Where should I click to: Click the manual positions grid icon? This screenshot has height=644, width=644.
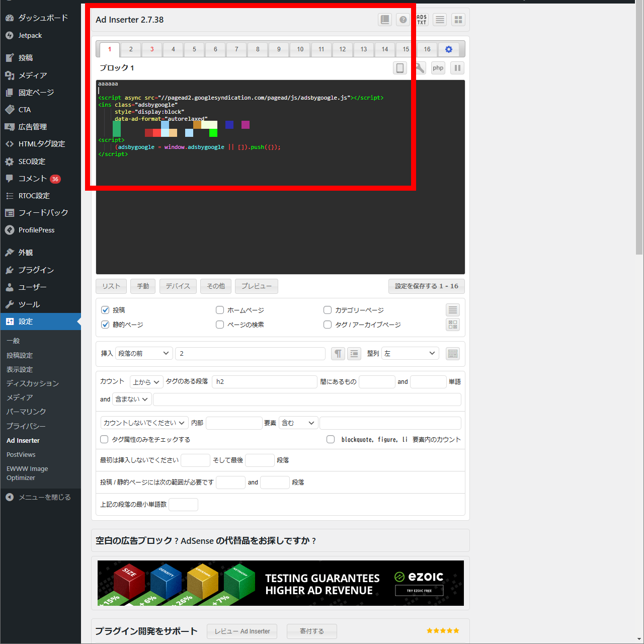(453, 325)
